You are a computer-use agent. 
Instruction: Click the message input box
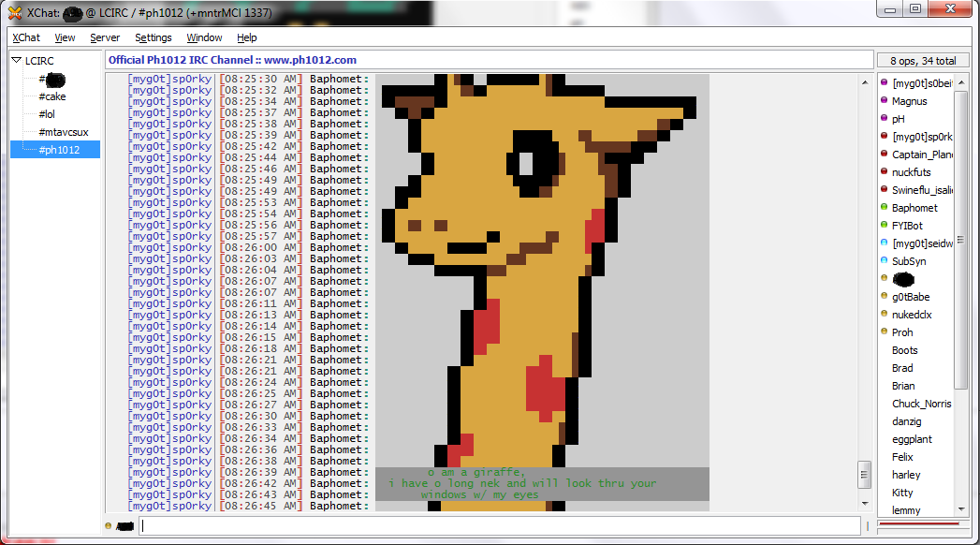pyautogui.click(x=499, y=525)
